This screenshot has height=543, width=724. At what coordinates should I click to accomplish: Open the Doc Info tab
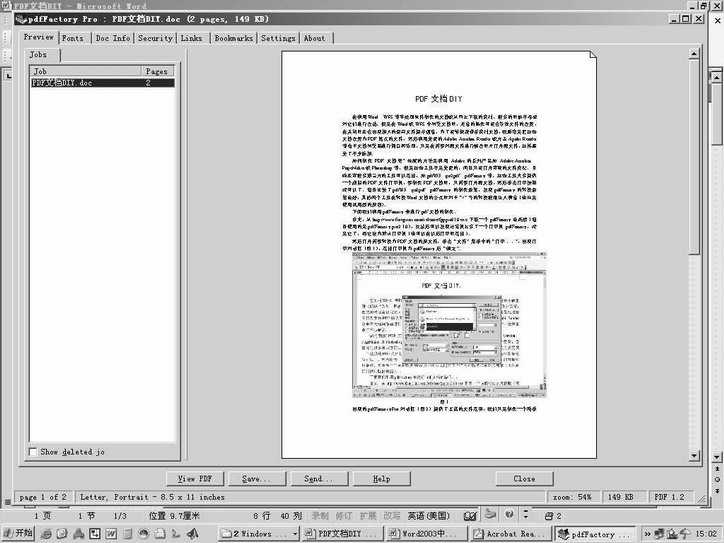tap(113, 38)
